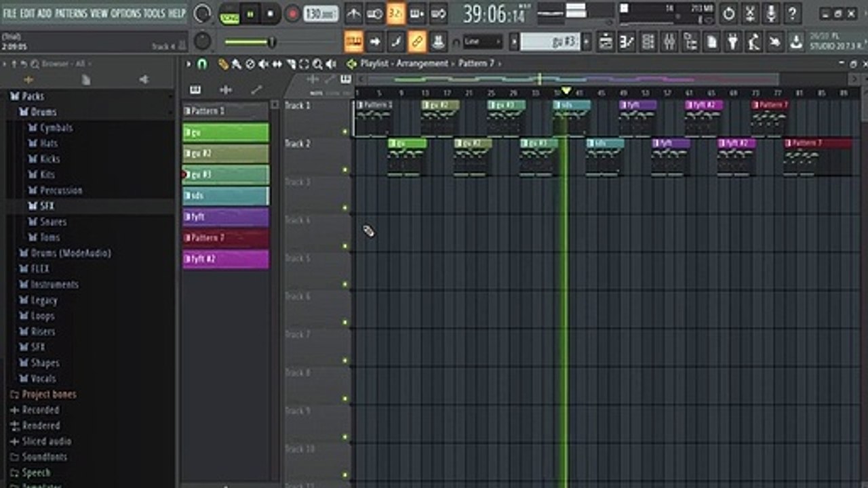
Task: Open the Browser tree view icon
Action: click(x=690, y=42)
